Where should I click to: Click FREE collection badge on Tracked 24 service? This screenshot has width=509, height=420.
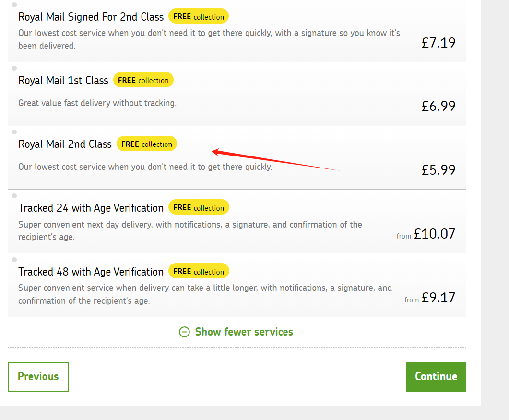point(199,207)
